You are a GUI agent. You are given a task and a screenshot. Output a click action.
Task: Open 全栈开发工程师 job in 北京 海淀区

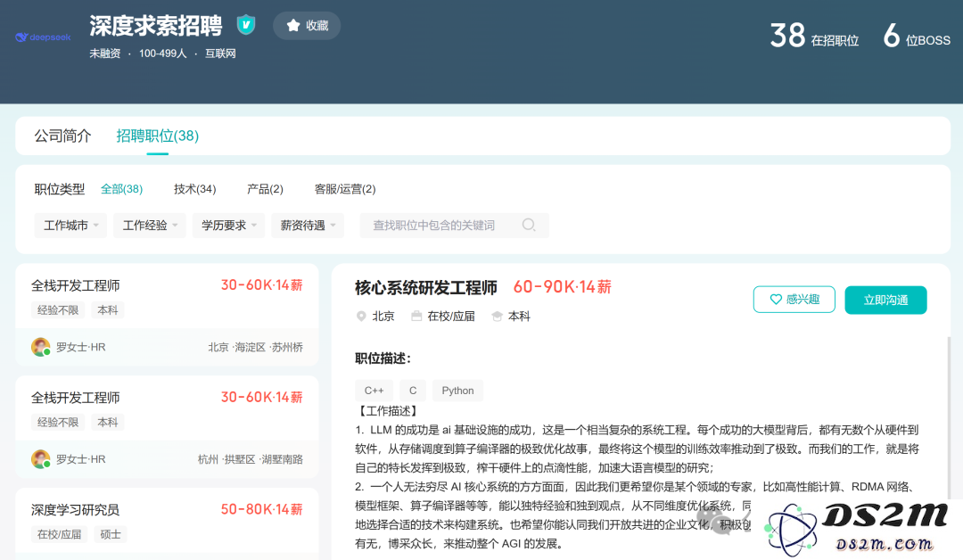167,315
